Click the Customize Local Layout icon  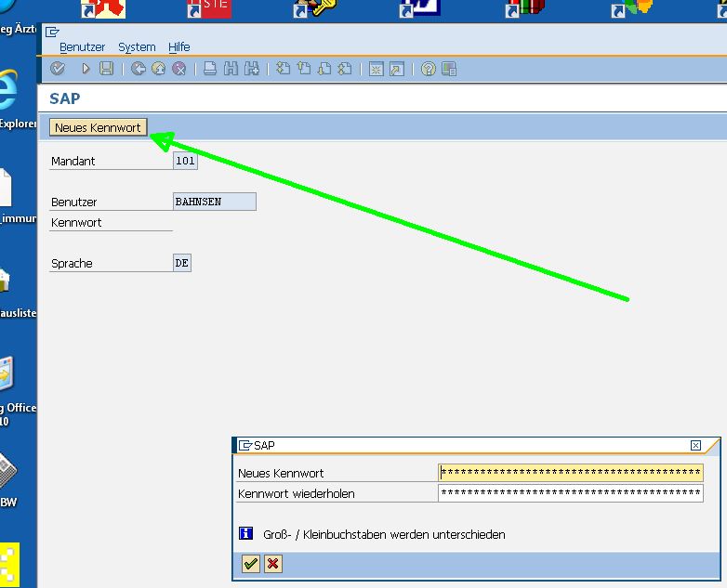[449, 70]
